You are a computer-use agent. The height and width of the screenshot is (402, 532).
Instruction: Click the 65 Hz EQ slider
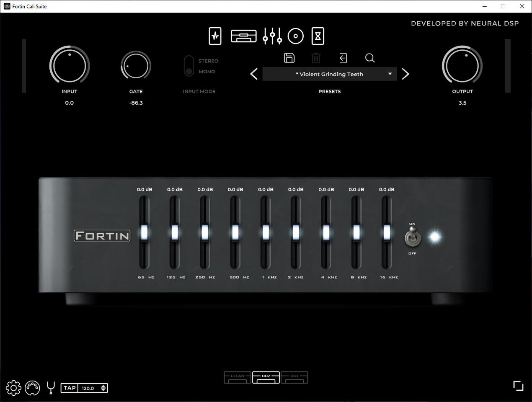click(x=145, y=232)
